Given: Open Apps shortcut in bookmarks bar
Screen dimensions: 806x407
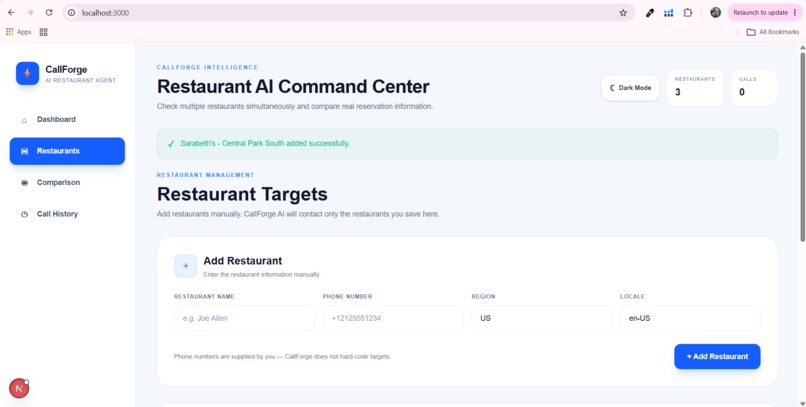Looking at the screenshot, I should tap(19, 32).
